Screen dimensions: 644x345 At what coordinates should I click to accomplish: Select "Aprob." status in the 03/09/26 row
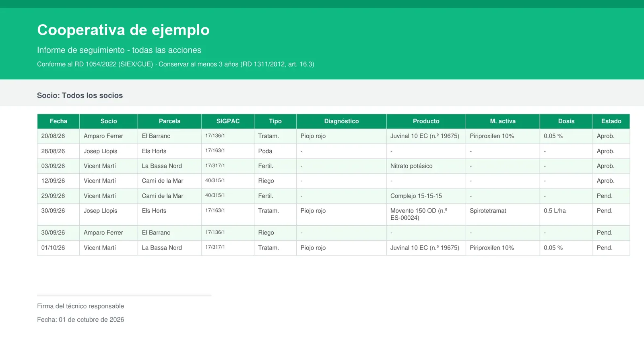tap(606, 166)
